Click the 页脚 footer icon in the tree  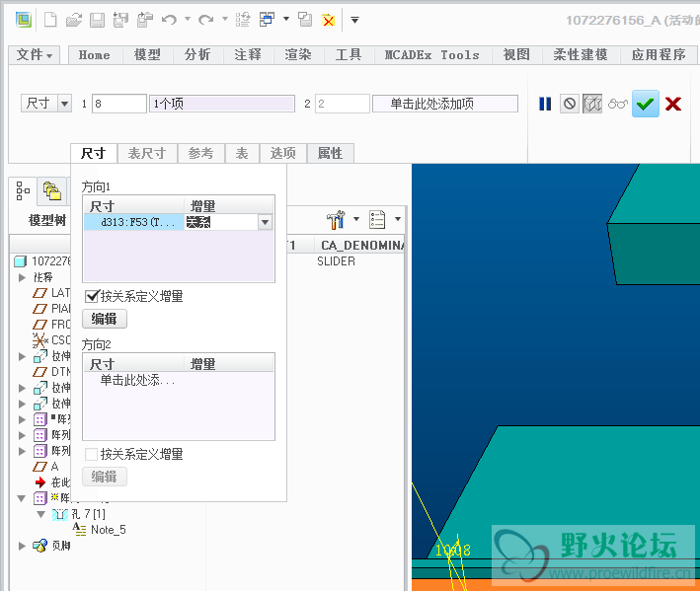coord(39,545)
